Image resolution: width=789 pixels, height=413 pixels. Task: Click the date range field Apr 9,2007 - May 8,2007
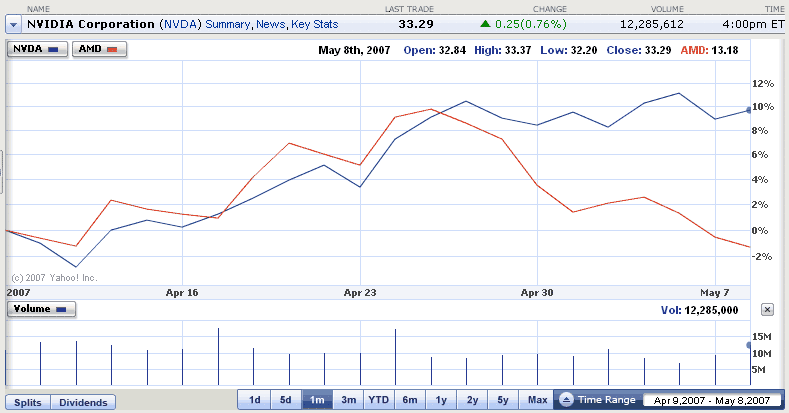tap(712, 400)
